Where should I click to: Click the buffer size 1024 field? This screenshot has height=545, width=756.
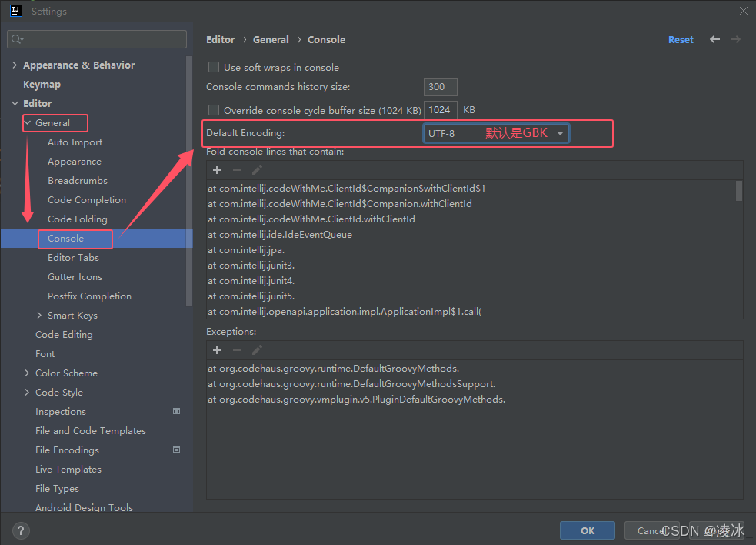pyautogui.click(x=440, y=110)
